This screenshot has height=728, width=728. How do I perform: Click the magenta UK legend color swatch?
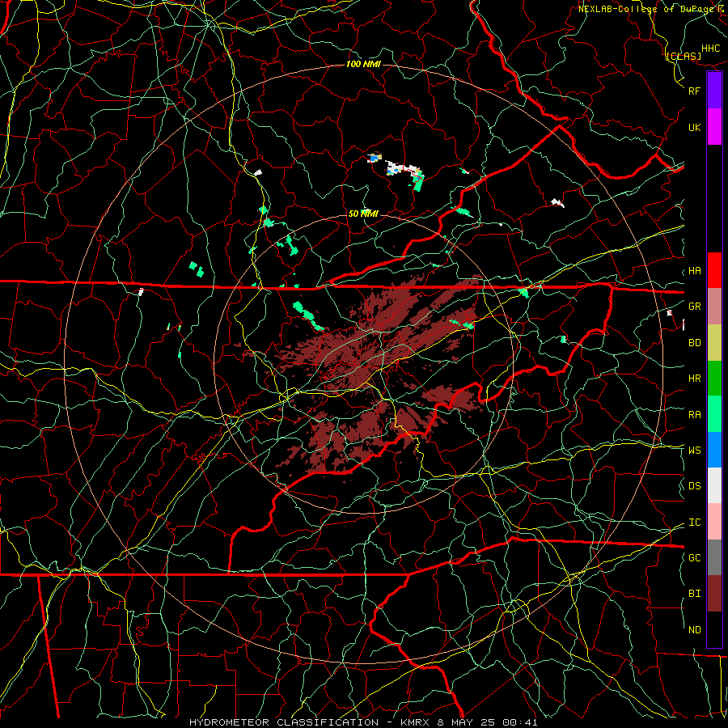click(x=714, y=126)
